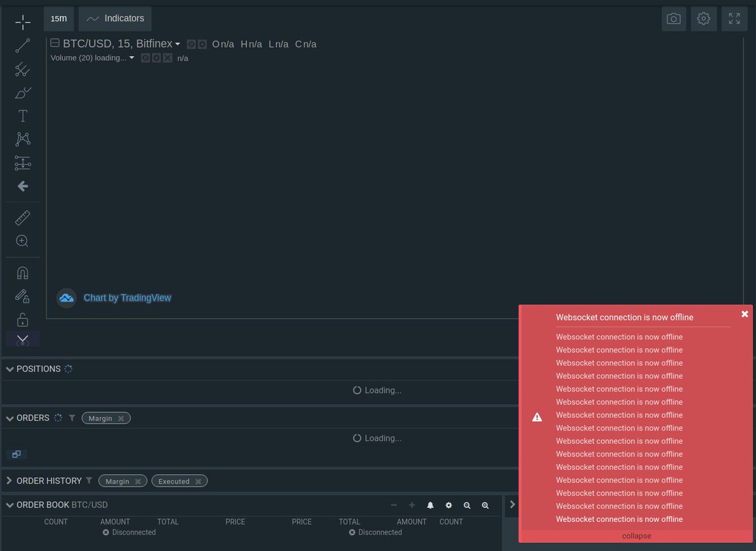Open the 15m timeframe selector
This screenshot has width=756, height=551.
[59, 18]
